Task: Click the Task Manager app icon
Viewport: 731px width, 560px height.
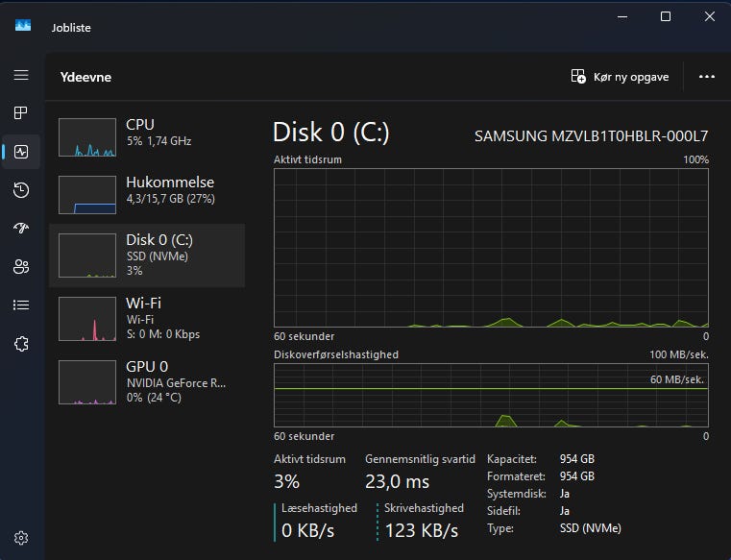Action: pos(23,27)
